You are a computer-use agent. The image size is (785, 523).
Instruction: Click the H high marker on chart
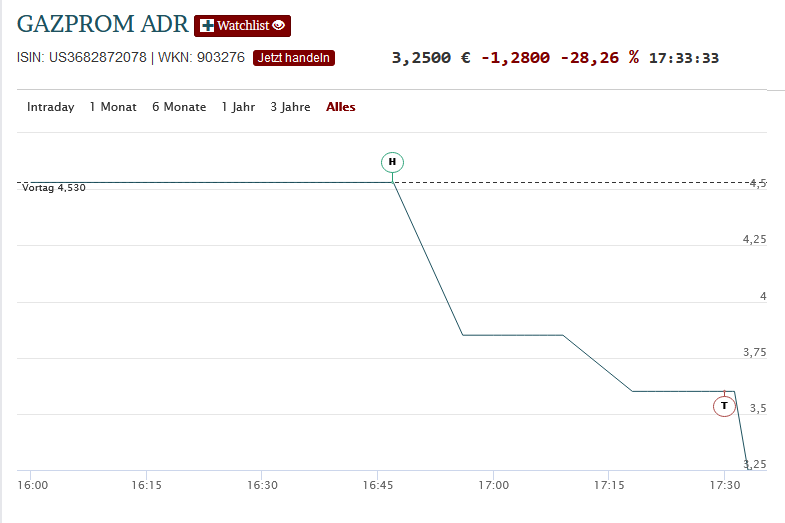pos(392,162)
